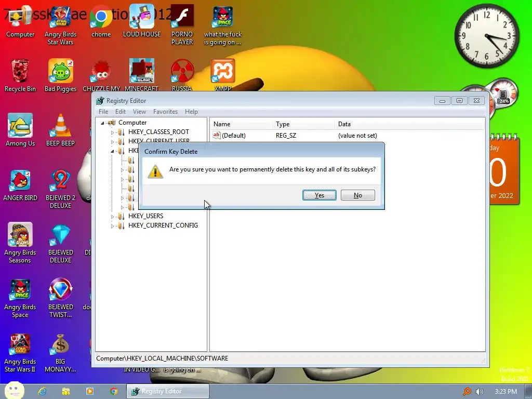This screenshot has width=532, height=399.
Task: Open Angry Birds Star Wars II shortcut
Action: click(x=20, y=353)
